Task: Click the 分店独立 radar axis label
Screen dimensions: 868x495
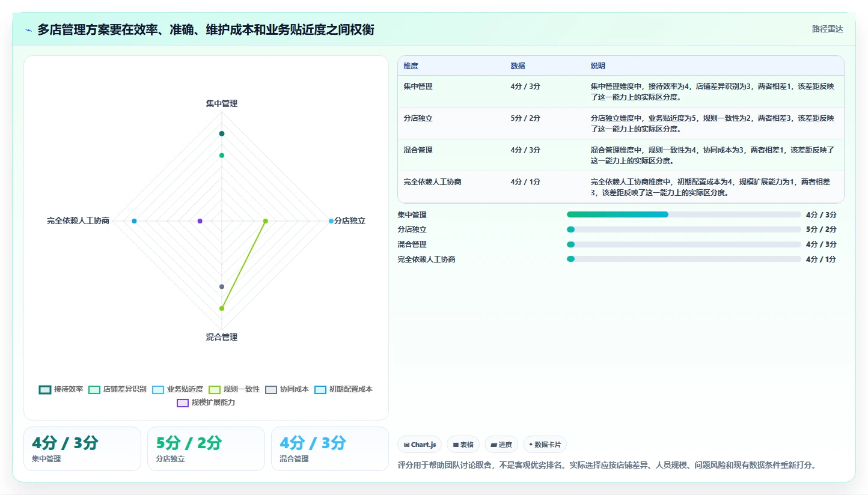Action: pyautogui.click(x=350, y=221)
